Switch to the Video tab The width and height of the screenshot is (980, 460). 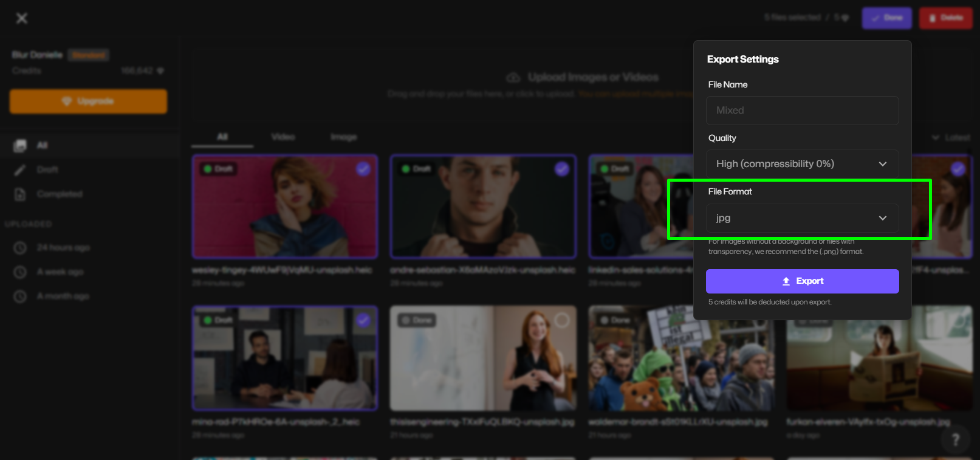[x=283, y=137]
